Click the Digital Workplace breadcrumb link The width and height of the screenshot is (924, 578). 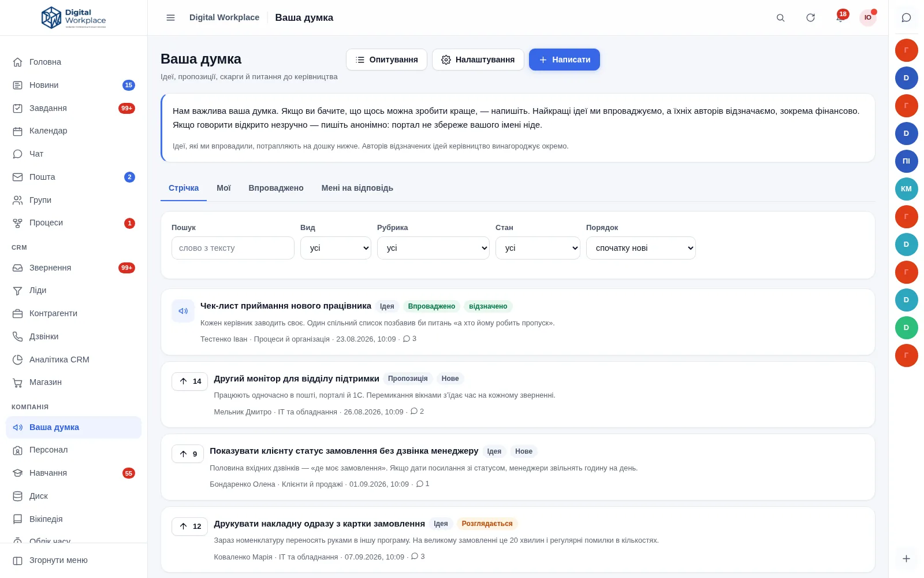coord(224,17)
